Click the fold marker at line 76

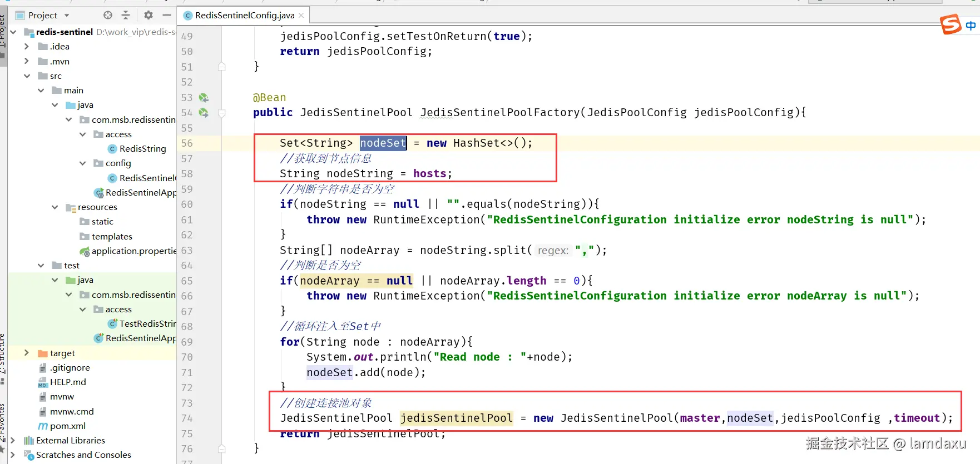(x=222, y=448)
